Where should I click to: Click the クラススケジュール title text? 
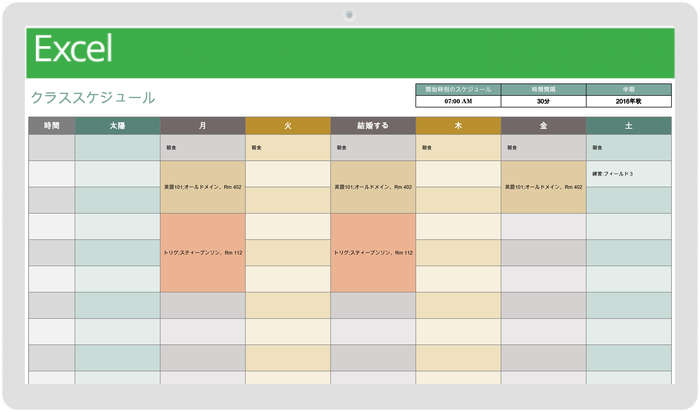tap(93, 98)
